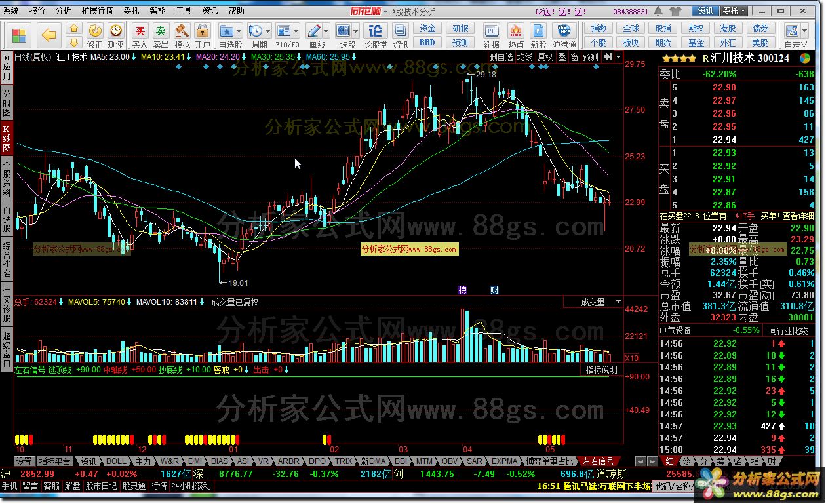
Task: Toggle 复权 price adjustment on chart
Action: tap(545, 57)
